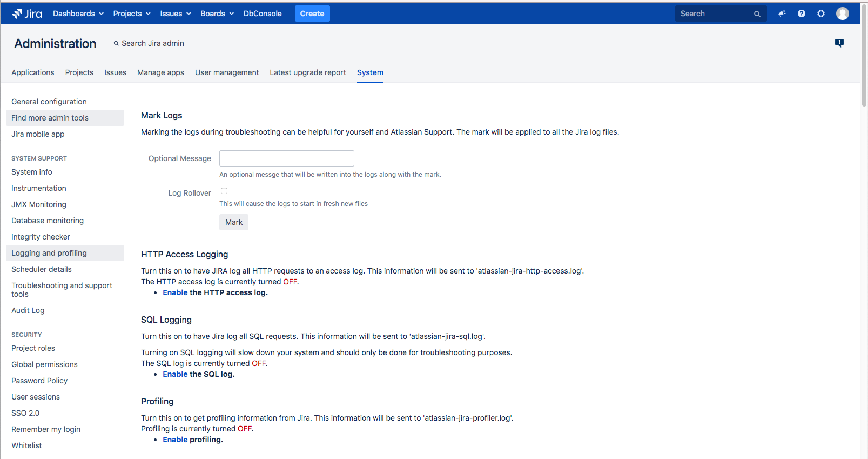Screen dimensions: 868x459
Task: Open the Boards dropdown menu
Action: click(217, 14)
